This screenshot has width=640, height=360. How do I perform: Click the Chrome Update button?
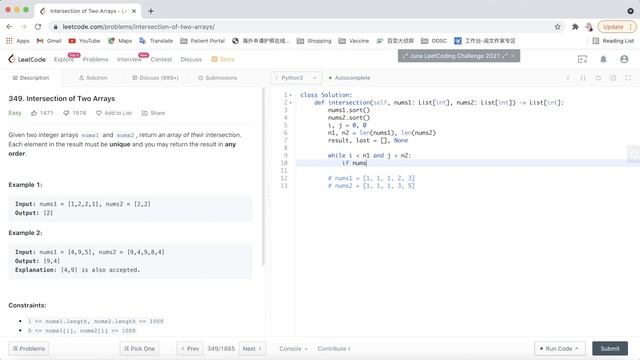(617, 27)
